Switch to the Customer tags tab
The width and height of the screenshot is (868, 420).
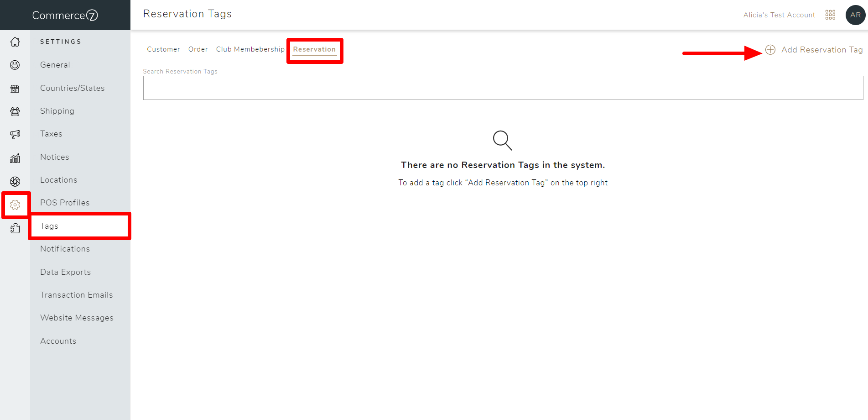click(x=163, y=49)
